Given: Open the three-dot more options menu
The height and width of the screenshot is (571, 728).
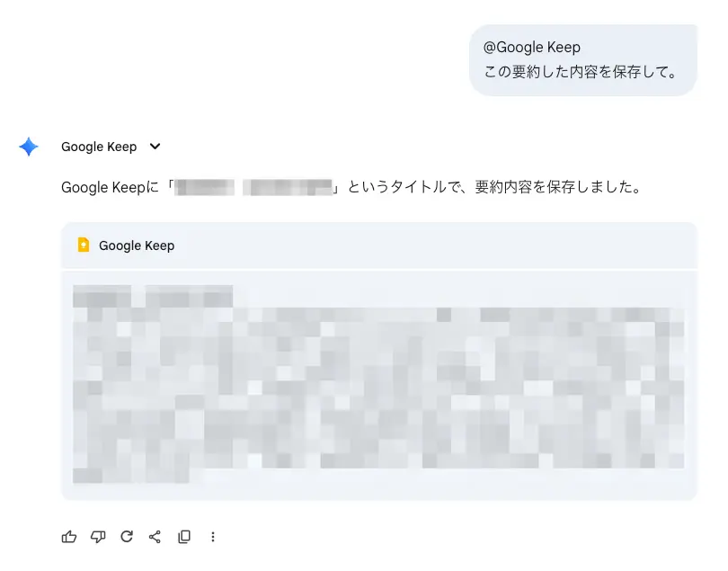Looking at the screenshot, I should click(213, 537).
